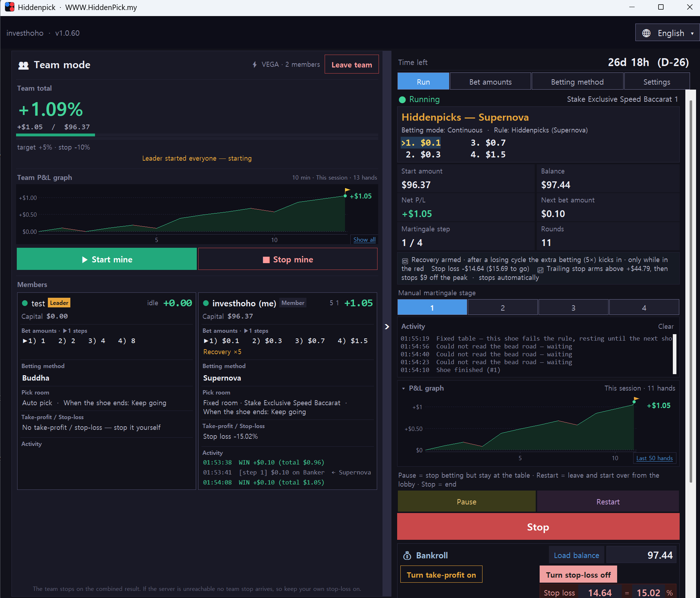Image resolution: width=700 pixels, height=598 pixels.
Task: Click the Leader started everyone status message
Action: coord(197,158)
